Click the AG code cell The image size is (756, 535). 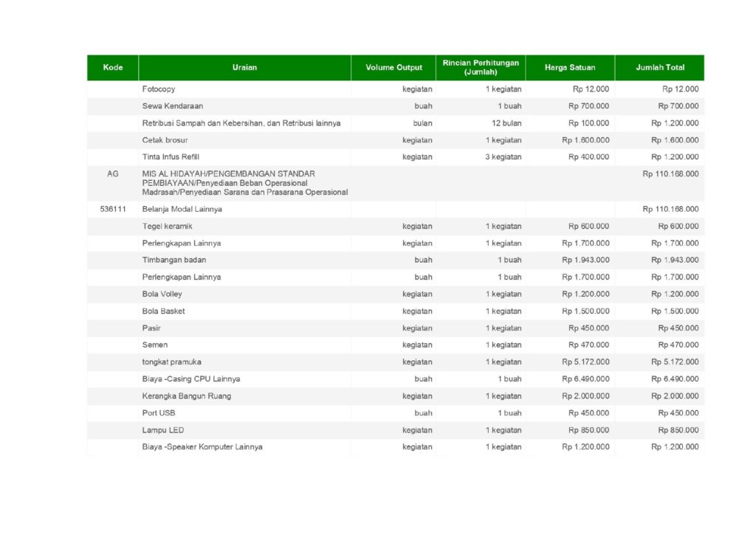pos(112,174)
